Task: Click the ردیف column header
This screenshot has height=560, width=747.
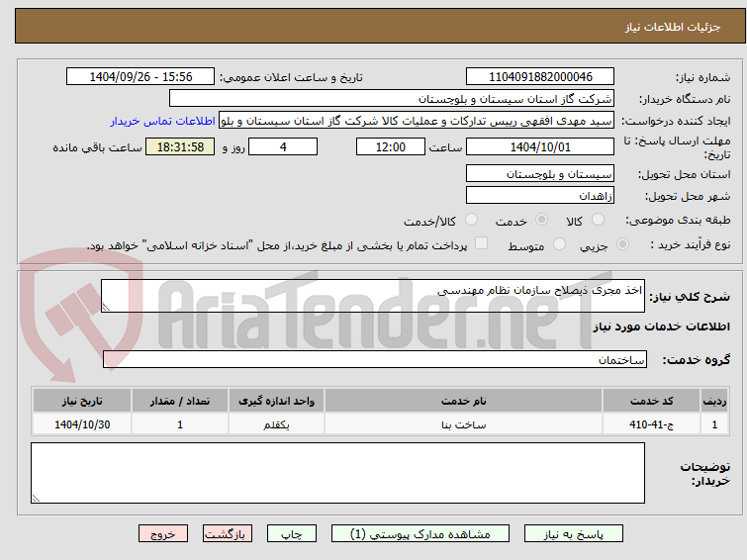Action: [714, 401]
